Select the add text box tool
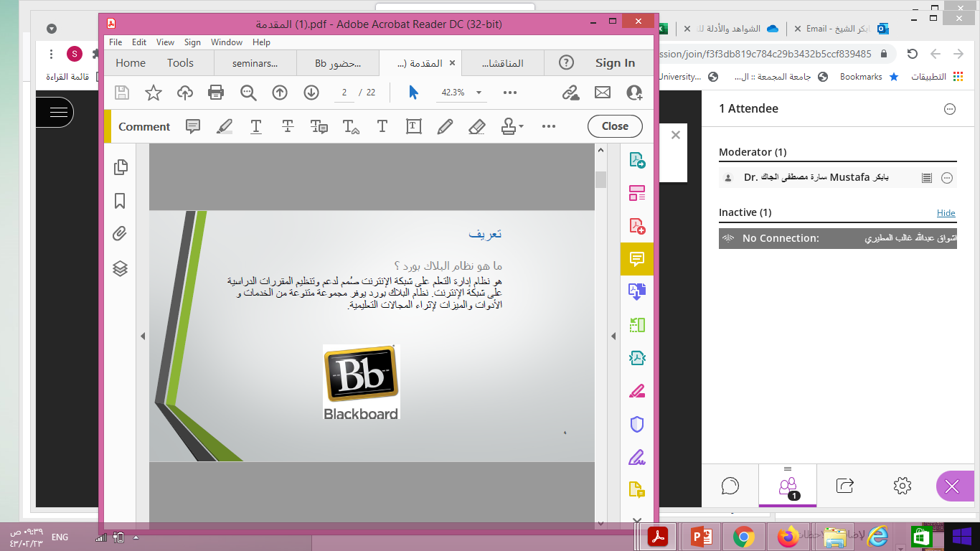 point(414,126)
